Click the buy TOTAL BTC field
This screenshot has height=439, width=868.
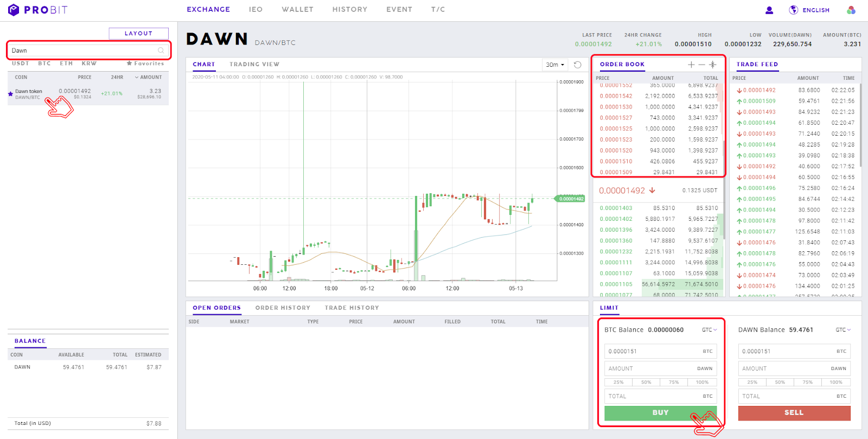point(661,396)
